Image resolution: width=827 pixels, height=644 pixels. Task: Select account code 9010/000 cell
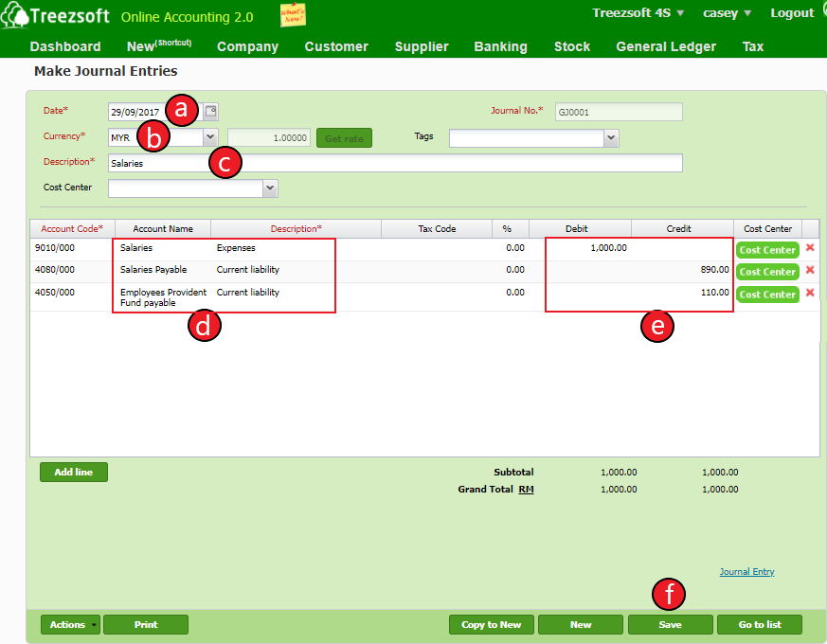(x=72, y=248)
